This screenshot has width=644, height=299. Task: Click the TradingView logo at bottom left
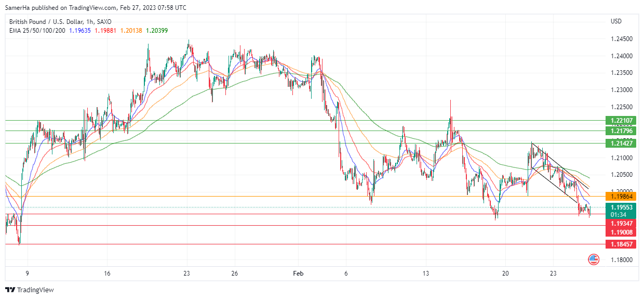(30, 290)
